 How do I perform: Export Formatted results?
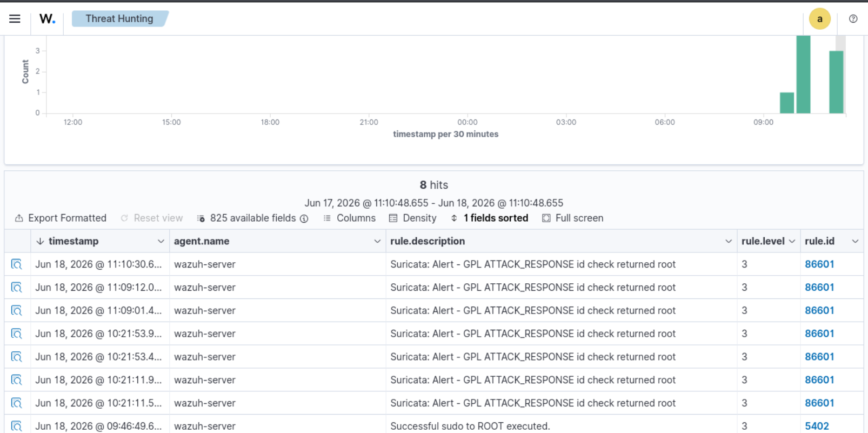[x=61, y=218]
